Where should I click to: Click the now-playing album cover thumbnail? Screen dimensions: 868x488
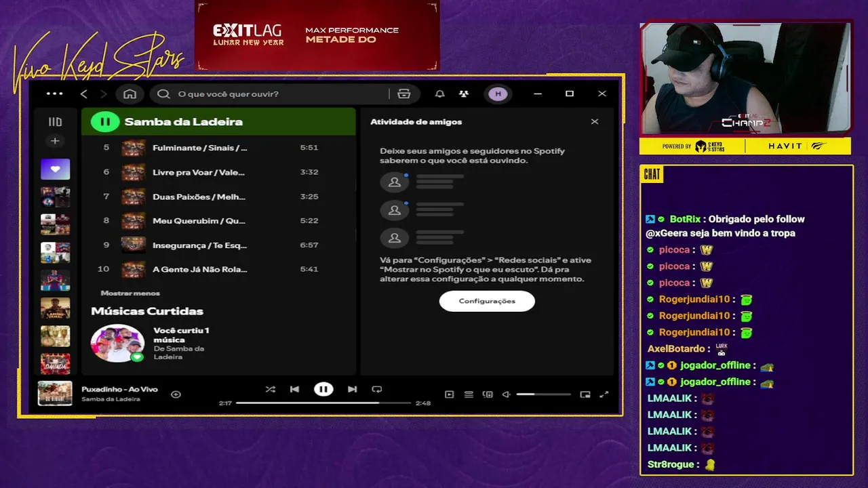pyautogui.click(x=55, y=394)
